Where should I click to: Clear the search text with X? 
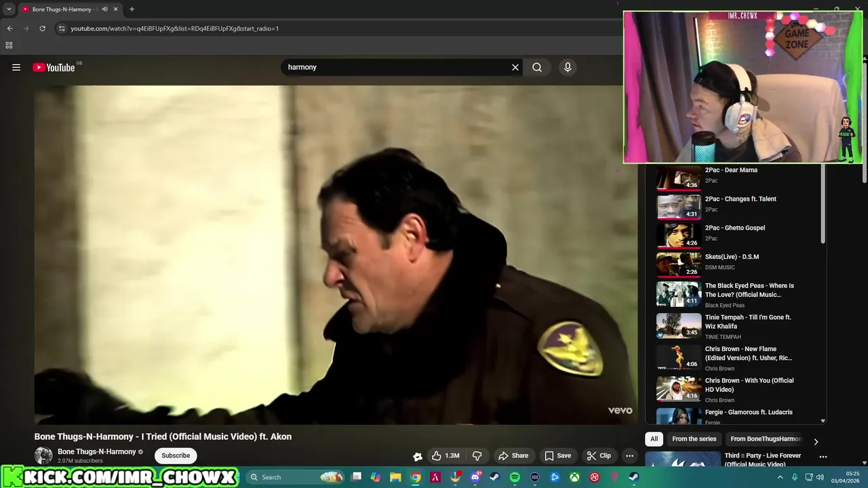[x=515, y=67]
